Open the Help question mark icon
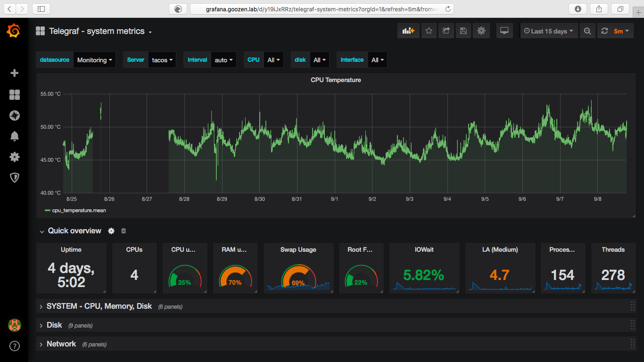Image resolution: width=644 pixels, height=362 pixels. pyautogui.click(x=15, y=346)
